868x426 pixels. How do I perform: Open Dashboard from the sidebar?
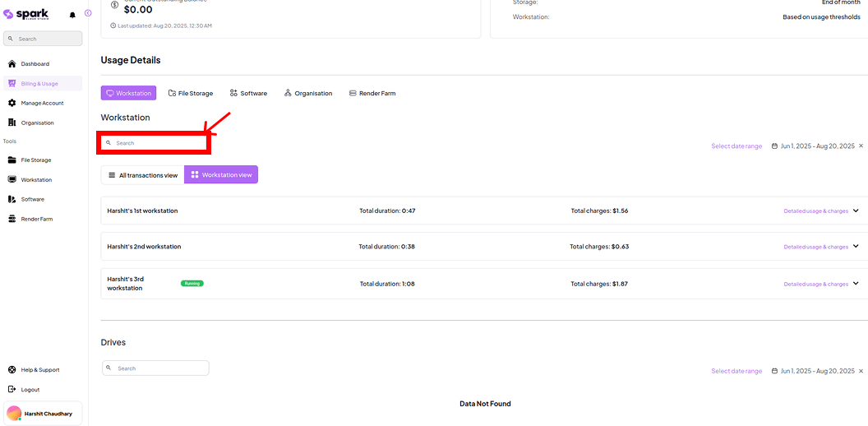[35, 64]
